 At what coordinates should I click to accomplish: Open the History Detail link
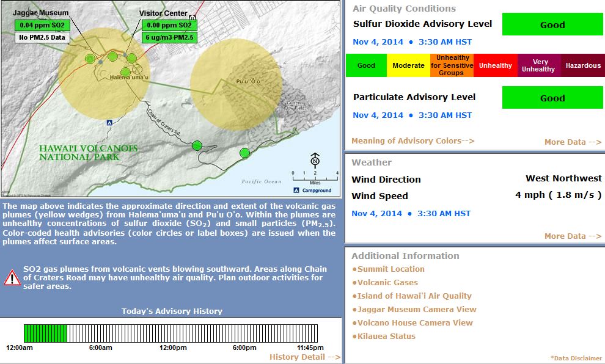[x=305, y=357]
